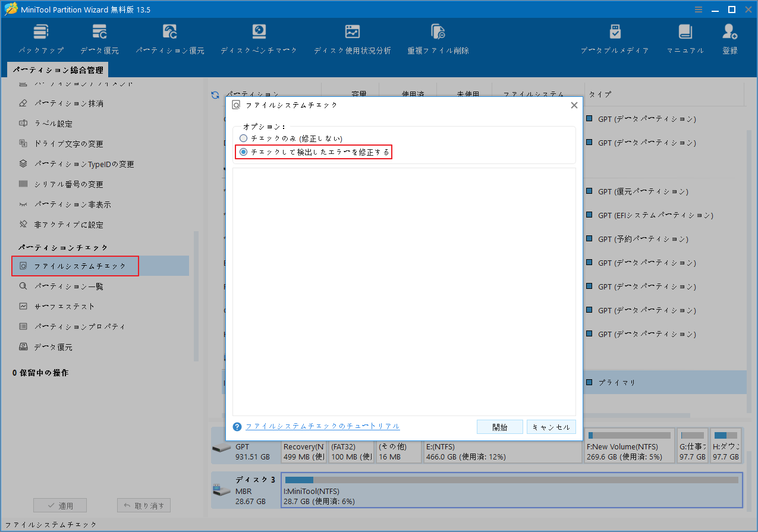Click the 開始 button
The image size is (758, 532).
pos(499,426)
